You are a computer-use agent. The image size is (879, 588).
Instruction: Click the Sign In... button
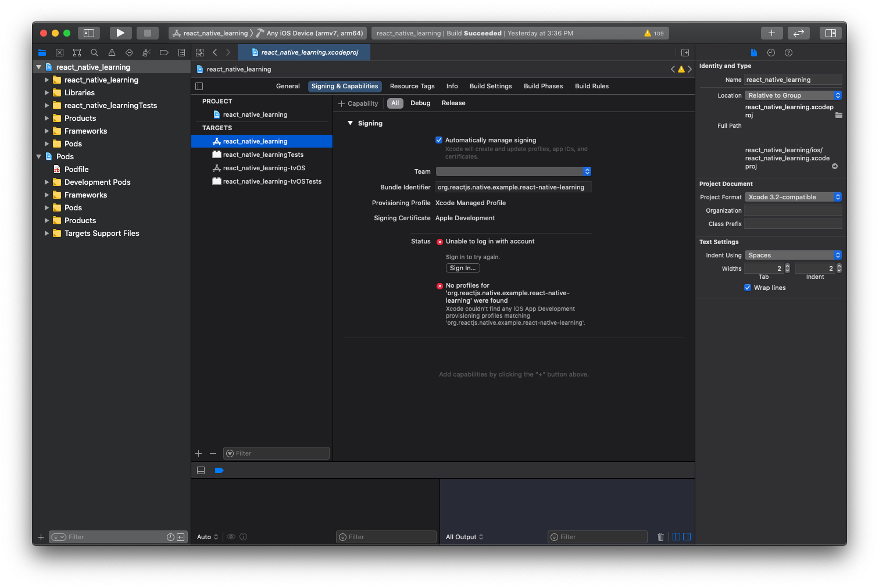tap(463, 268)
